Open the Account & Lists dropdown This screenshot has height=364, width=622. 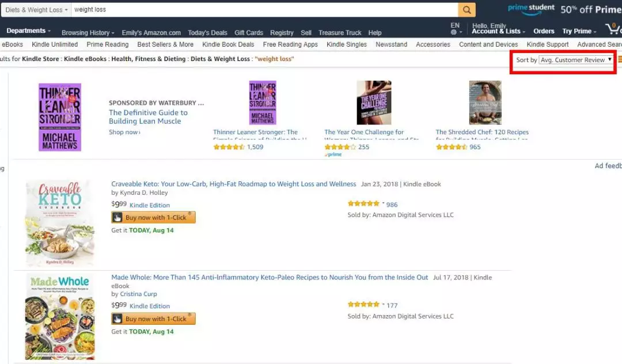click(x=498, y=31)
